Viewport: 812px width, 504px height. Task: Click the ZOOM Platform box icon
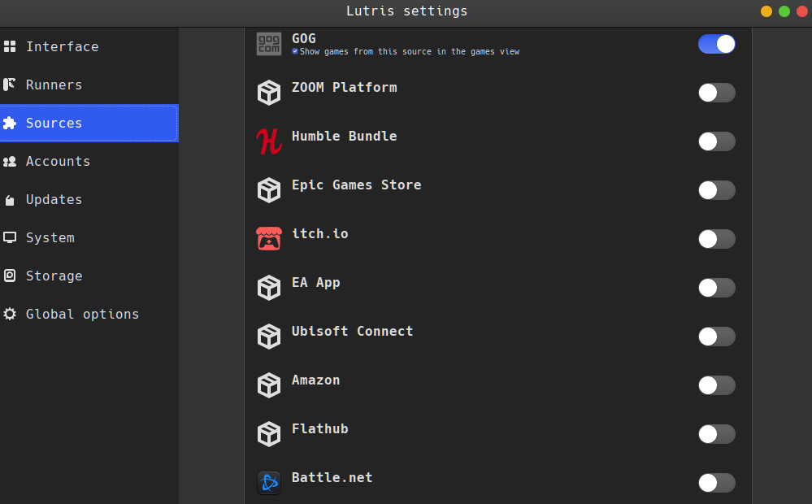[269, 93]
